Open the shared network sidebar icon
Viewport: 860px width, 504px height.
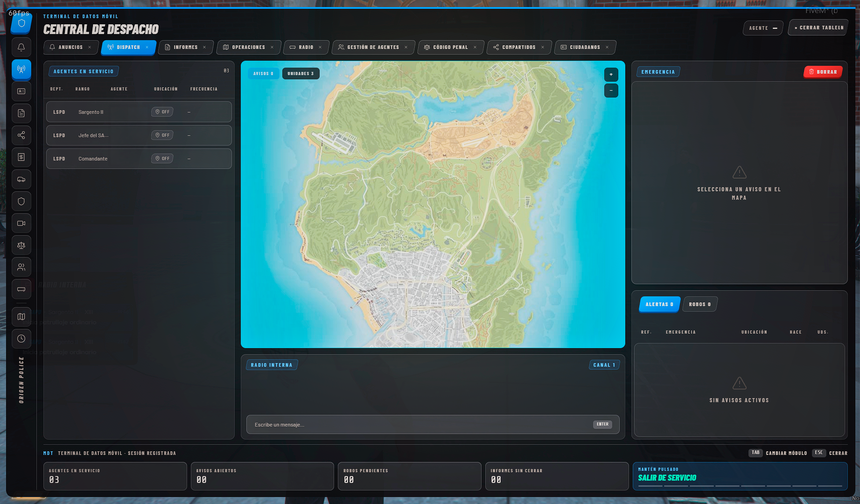pyautogui.click(x=21, y=135)
